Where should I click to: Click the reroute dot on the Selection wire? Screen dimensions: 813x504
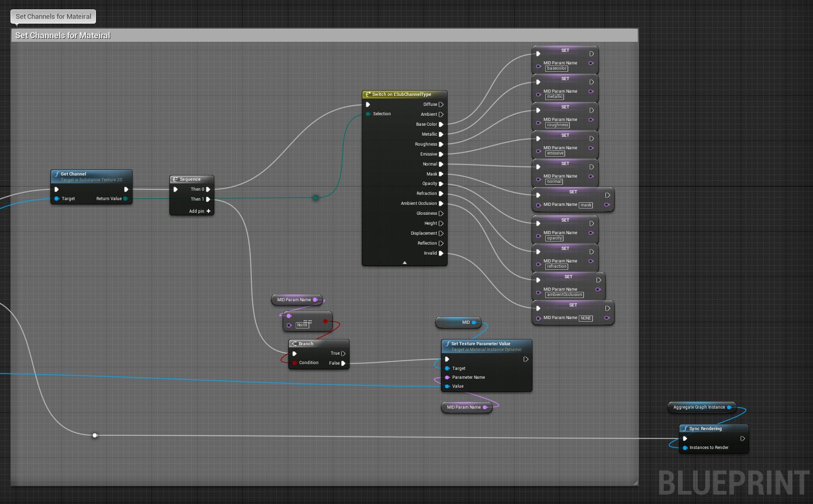[315, 198]
